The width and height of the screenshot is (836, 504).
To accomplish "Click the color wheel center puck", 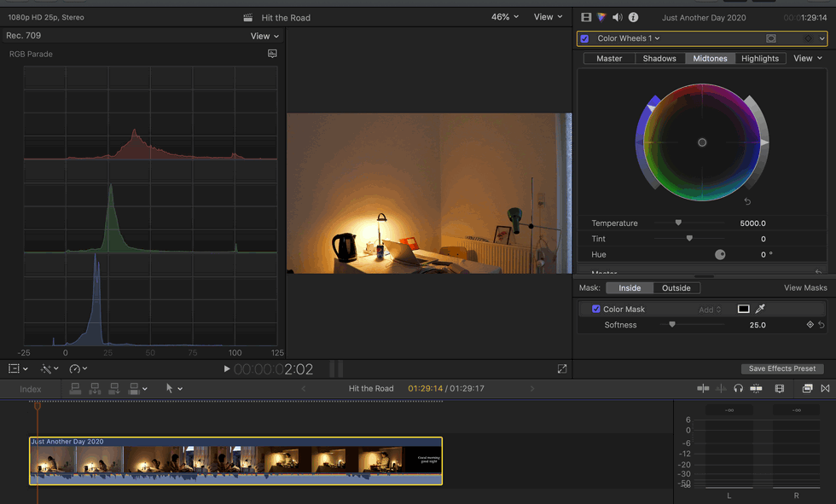I will pyautogui.click(x=702, y=142).
